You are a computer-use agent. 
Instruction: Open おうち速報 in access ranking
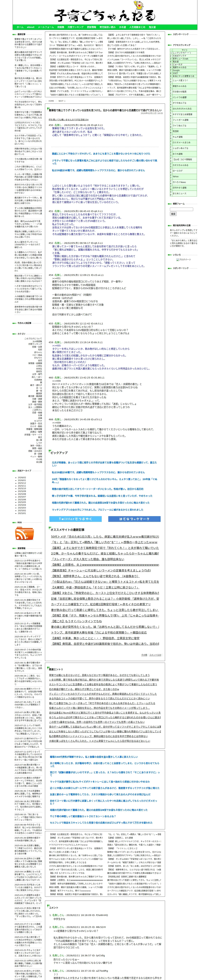point(178,154)
